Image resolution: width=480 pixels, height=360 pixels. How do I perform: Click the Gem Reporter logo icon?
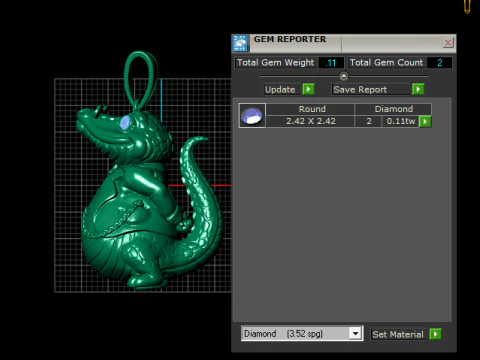[x=240, y=43]
